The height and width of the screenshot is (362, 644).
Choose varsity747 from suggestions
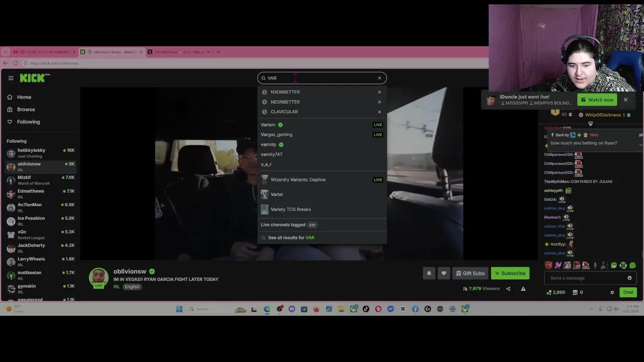coord(322,154)
